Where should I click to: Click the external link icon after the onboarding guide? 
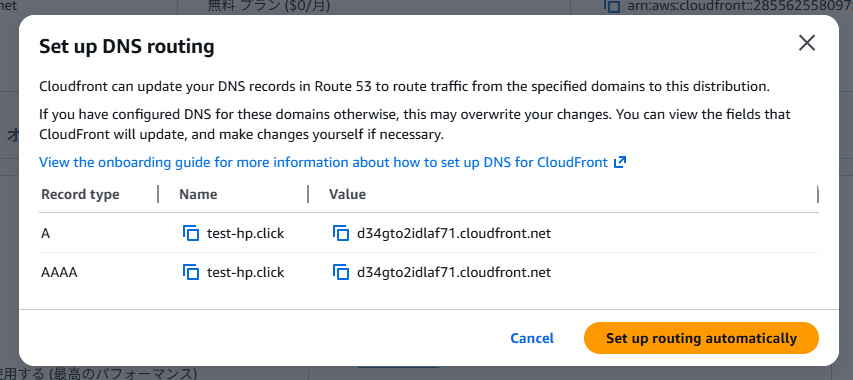(620, 162)
